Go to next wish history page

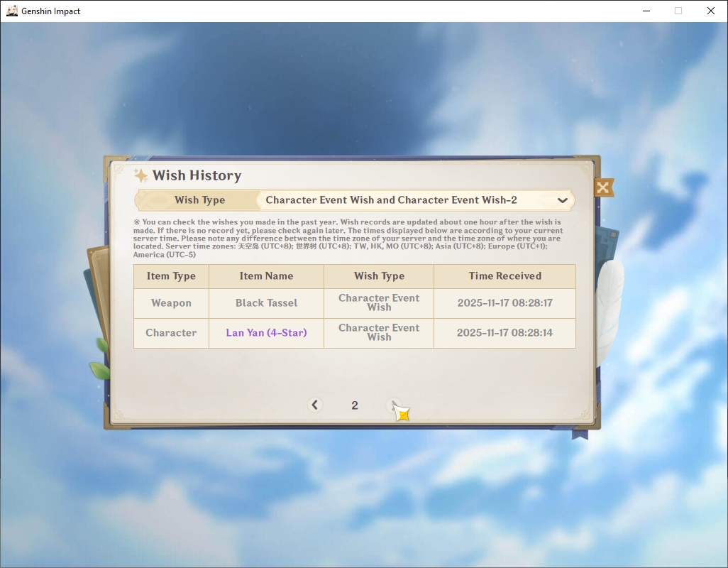[x=395, y=405]
